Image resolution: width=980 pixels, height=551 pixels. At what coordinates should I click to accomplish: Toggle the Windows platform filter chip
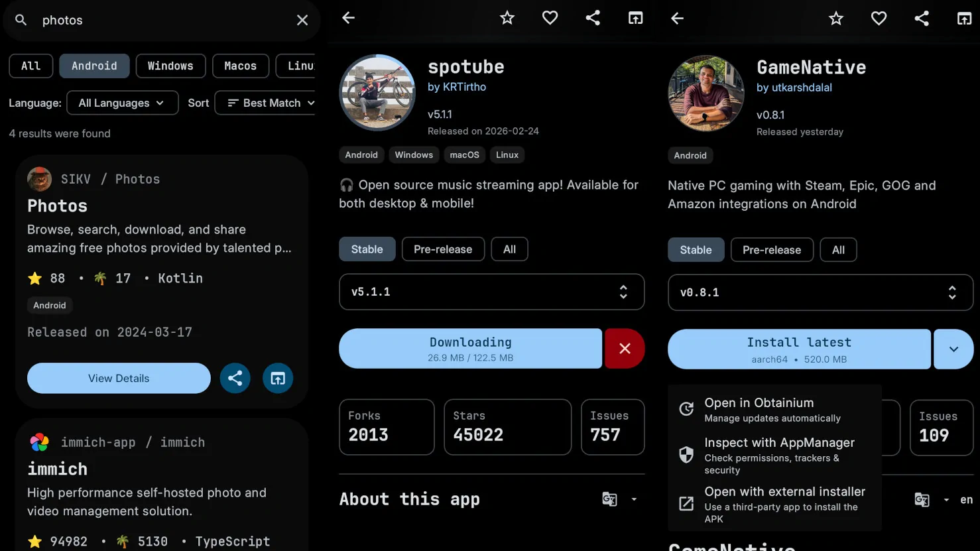(x=170, y=66)
